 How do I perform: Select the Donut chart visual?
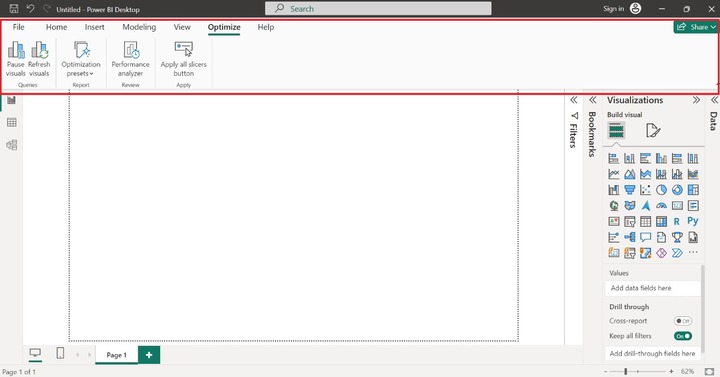pyautogui.click(x=677, y=190)
